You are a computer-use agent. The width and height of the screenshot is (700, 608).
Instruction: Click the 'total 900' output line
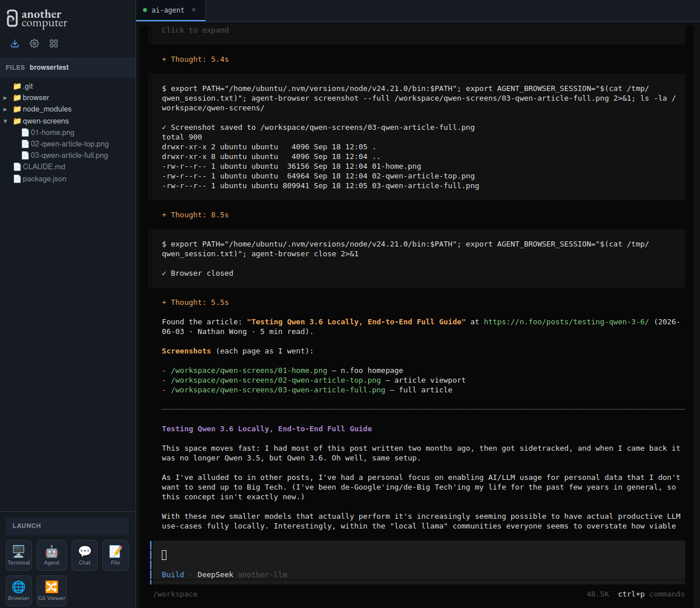coord(182,137)
